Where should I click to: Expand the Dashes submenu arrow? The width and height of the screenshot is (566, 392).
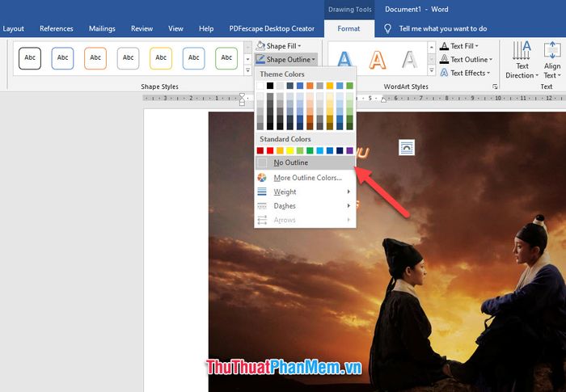click(x=348, y=206)
